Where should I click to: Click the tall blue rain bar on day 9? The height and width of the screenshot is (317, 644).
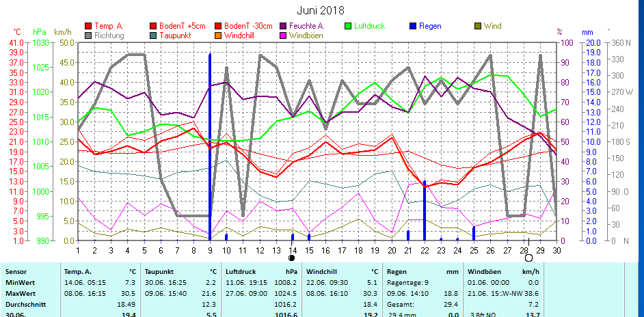(210, 147)
